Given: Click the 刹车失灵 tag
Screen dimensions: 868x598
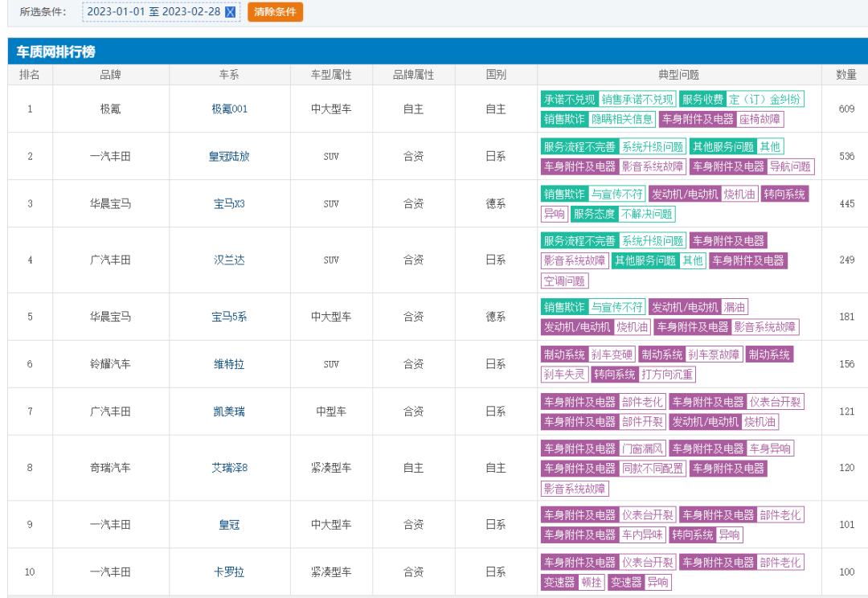Looking at the screenshot, I should 564,375.
